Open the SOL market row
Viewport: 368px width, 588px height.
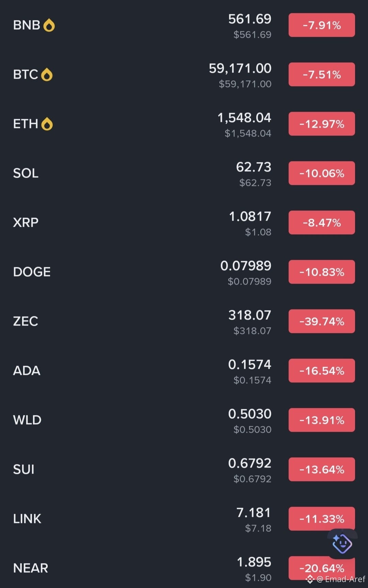[x=184, y=173]
